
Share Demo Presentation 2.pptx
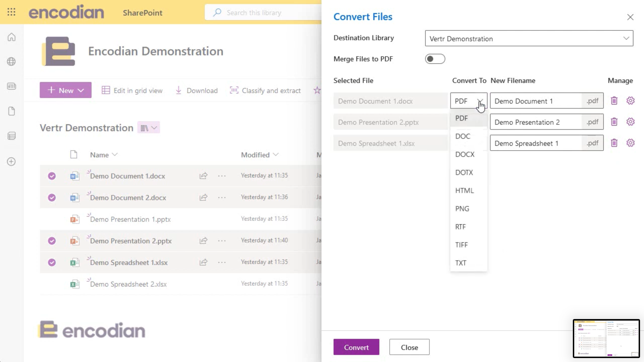pos(204,241)
